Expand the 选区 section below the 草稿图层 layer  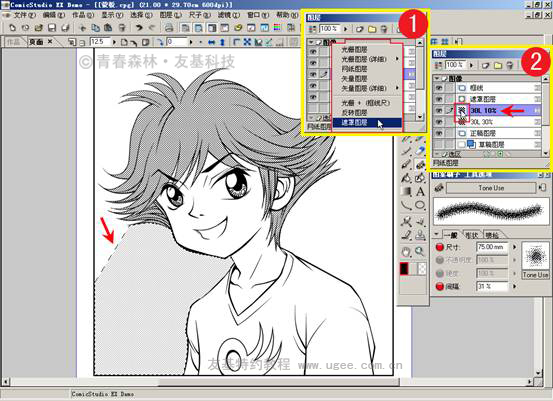pos(437,154)
